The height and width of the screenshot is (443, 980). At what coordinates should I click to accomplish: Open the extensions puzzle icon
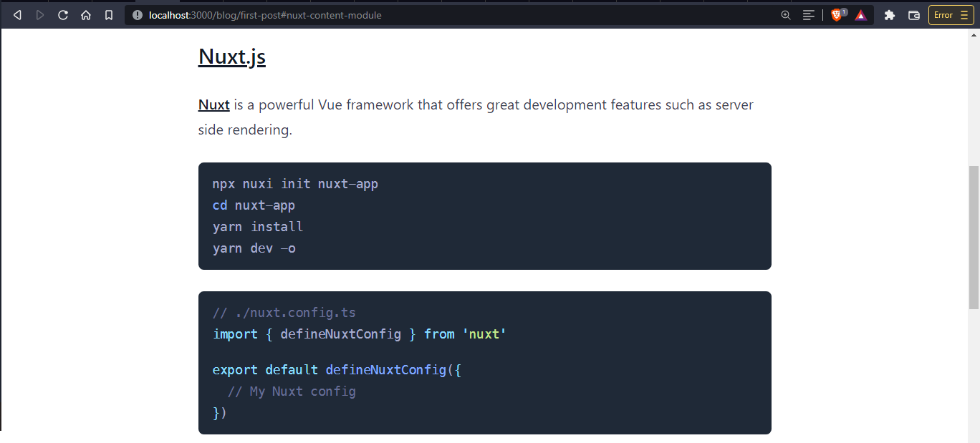coord(890,15)
